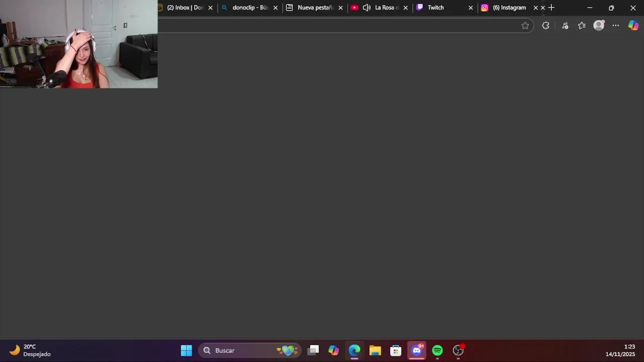Launch Copilot from the taskbar
Image resolution: width=644 pixels, height=362 pixels.
(334, 350)
